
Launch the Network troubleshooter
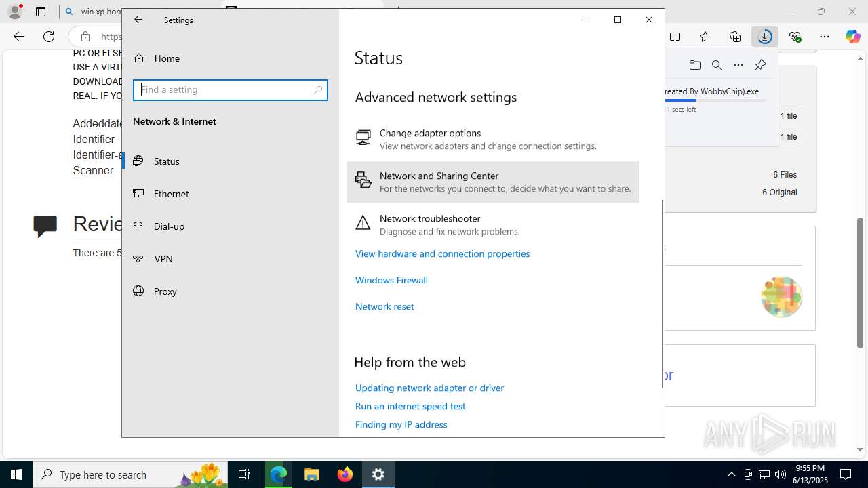[493, 224]
